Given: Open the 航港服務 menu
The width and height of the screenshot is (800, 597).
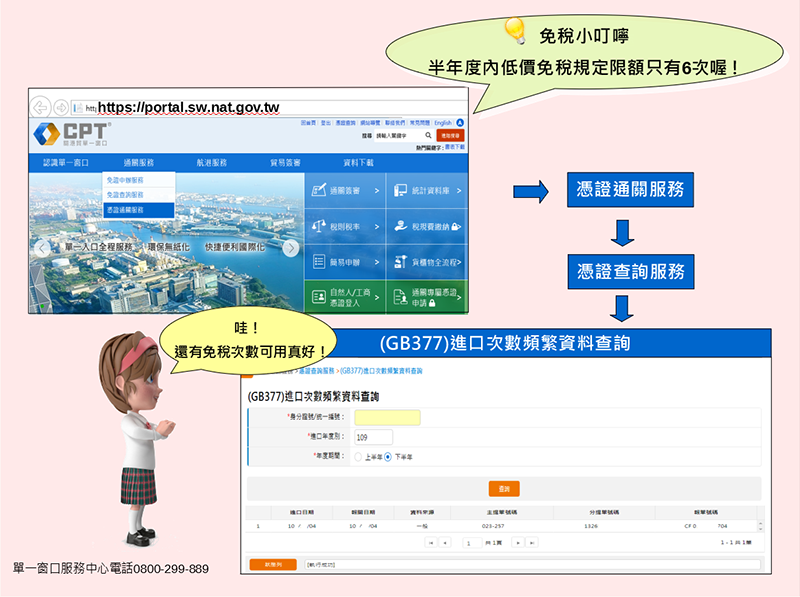Looking at the screenshot, I should (x=211, y=162).
